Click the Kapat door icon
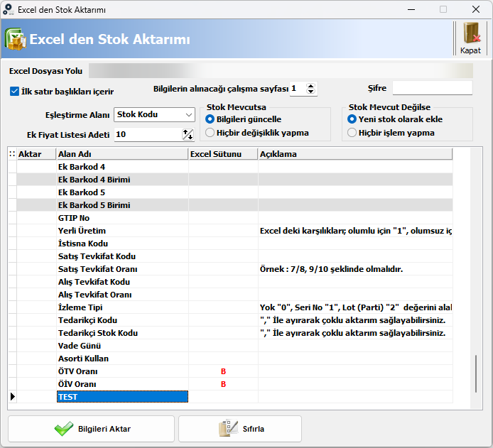The image size is (493, 448). [x=471, y=33]
